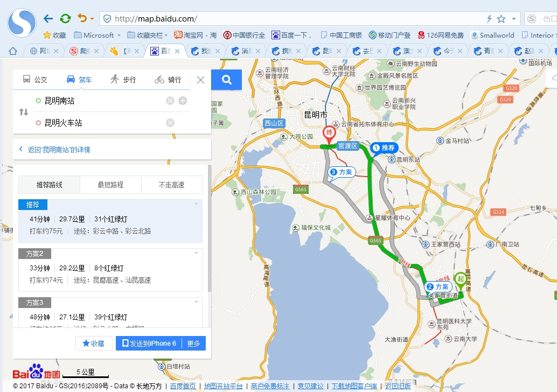Reload the page with the green refresh icon

coord(65,18)
